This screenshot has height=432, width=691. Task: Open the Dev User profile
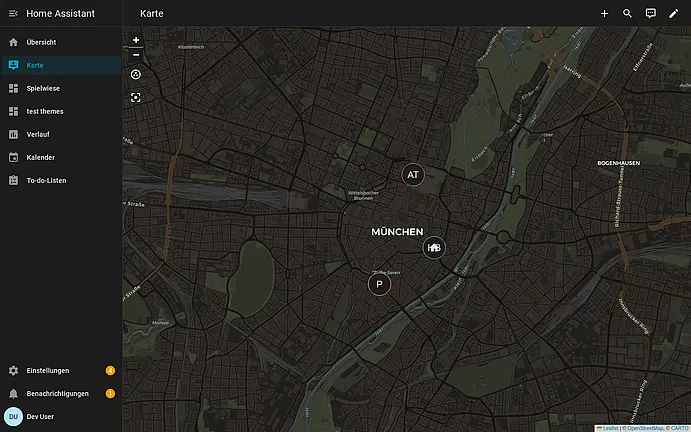click(61, 417)
